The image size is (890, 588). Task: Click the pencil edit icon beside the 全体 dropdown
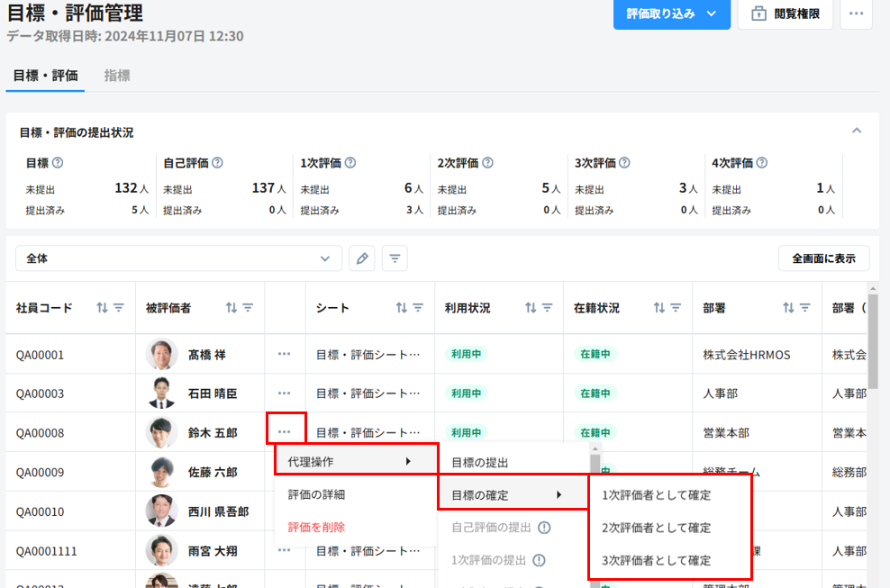tap(362, 258)
